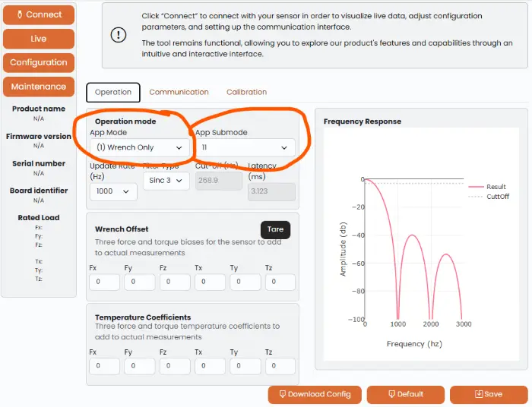This screenshot has width=532, height=407.
Task: Toggle the Result legend entry in the chart
Action: (487, 187)
